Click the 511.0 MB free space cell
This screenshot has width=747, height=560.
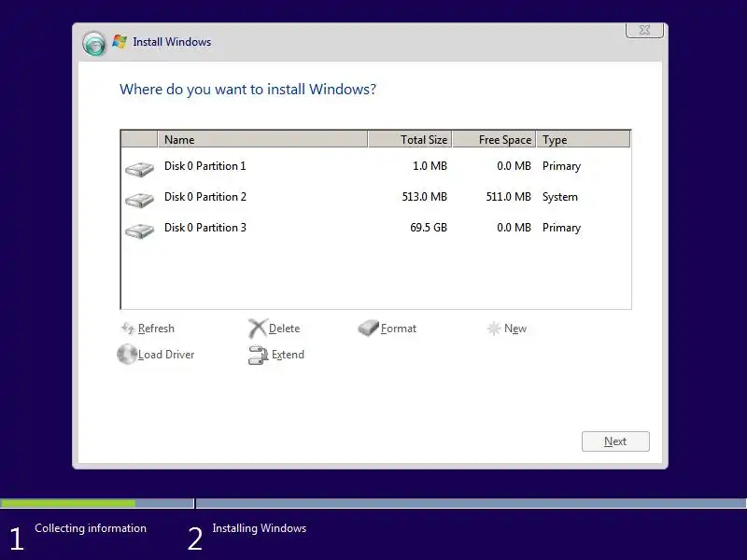click(x=508, y=197)
